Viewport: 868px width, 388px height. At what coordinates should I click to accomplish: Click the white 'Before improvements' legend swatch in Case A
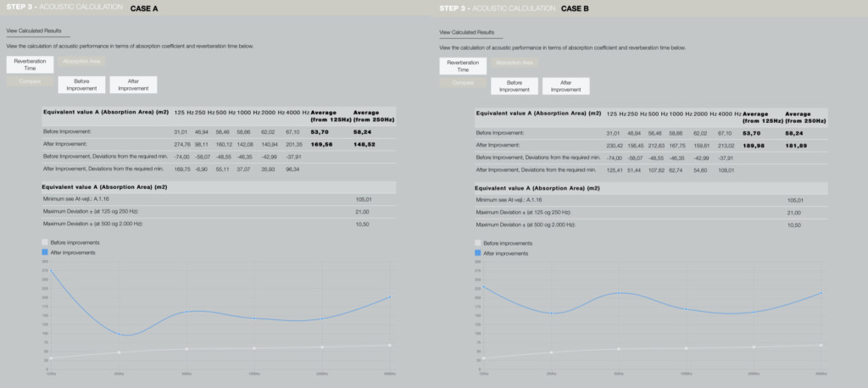(44, 243)
